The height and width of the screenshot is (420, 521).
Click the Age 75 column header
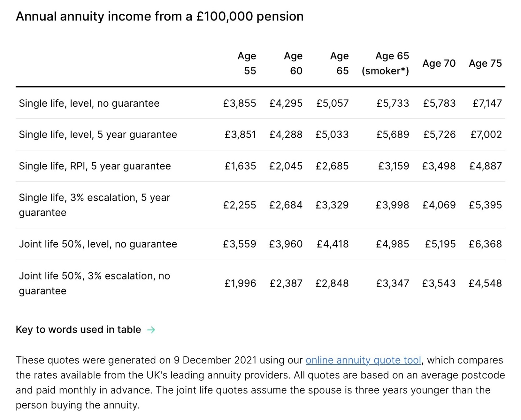tap(485, 63)
